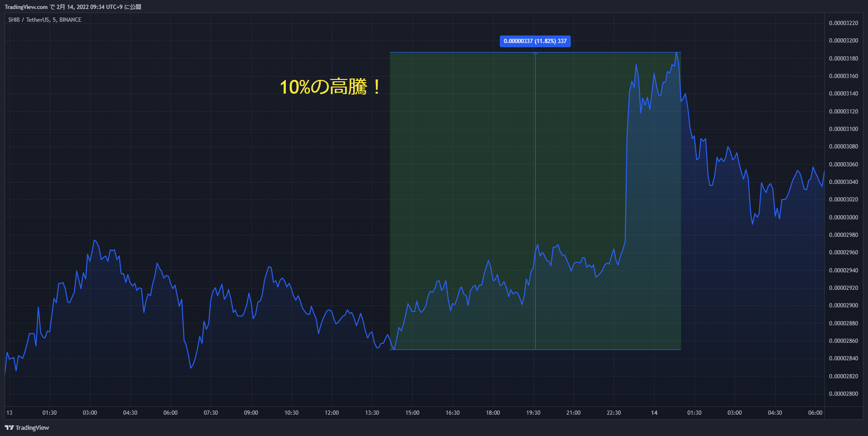Click the 09:00 time axis label
Viewport: 868px width, 436px height.
[251, 413]
